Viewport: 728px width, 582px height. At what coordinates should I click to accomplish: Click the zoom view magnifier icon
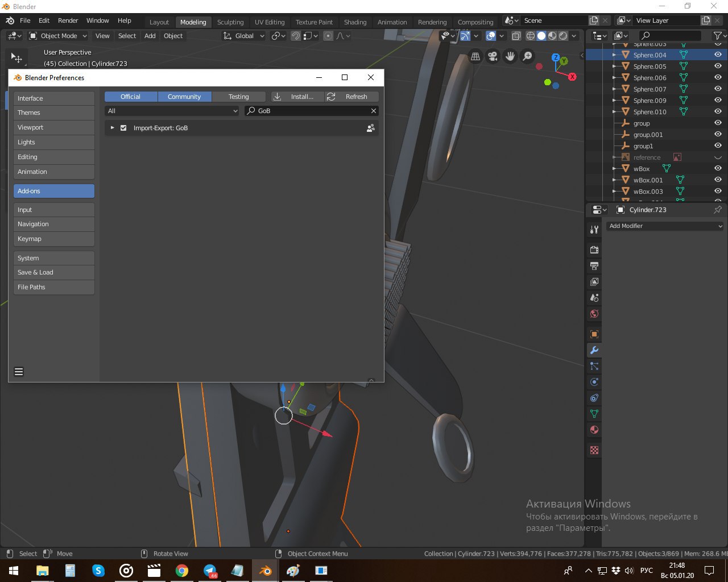tap(528, 56)
